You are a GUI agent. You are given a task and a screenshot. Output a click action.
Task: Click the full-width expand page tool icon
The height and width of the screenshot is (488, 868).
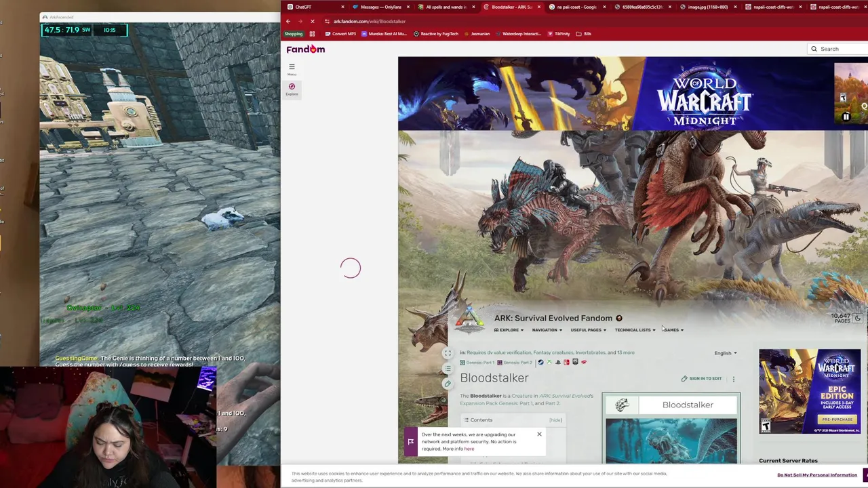pos(448,353)
